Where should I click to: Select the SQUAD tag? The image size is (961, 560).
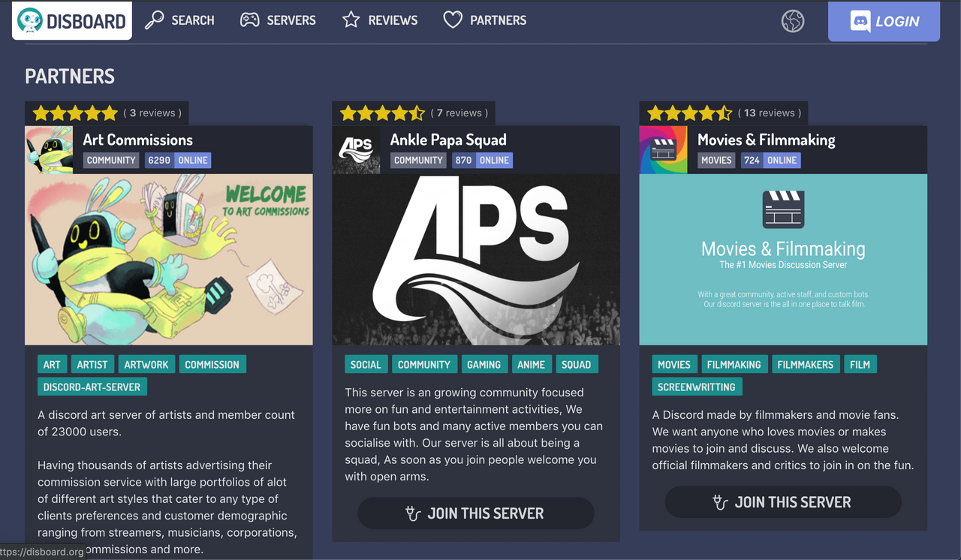tap(577, 365)
